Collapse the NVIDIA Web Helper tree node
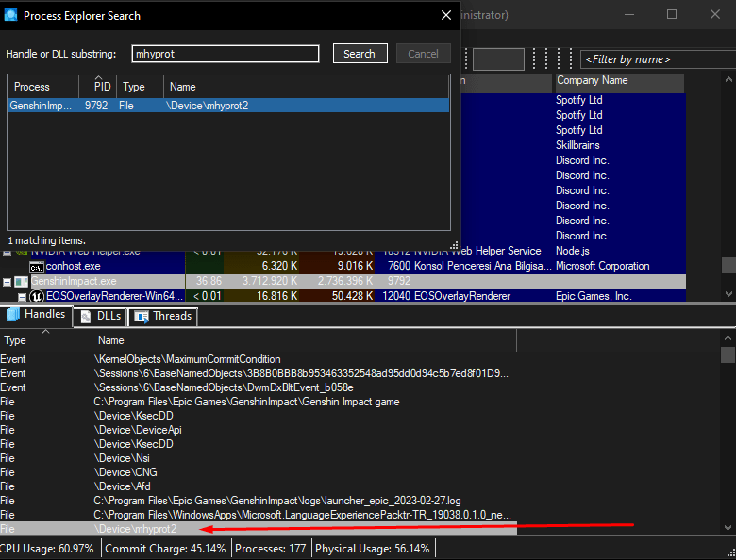The width and height of the screenshot is (736, 560). point(7,253)
